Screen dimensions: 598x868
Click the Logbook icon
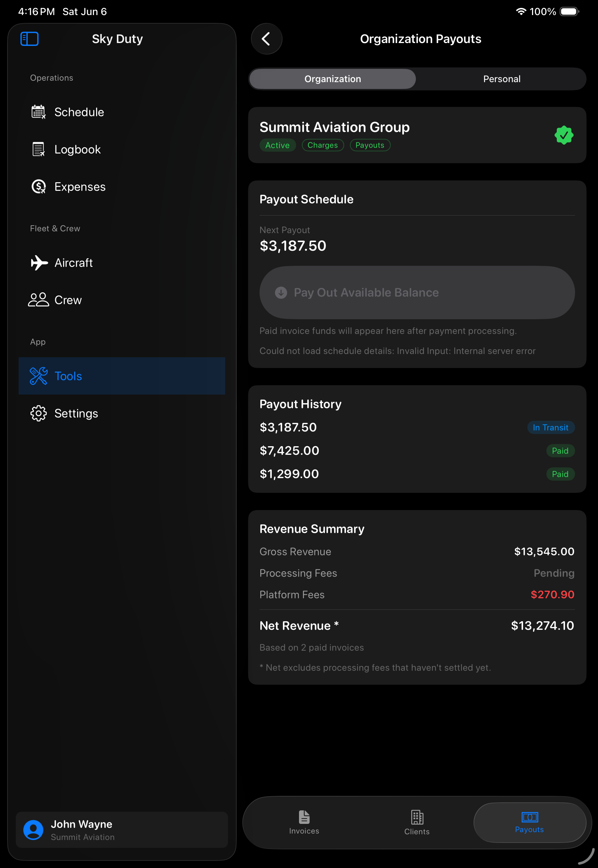click(x=38, y=150)
